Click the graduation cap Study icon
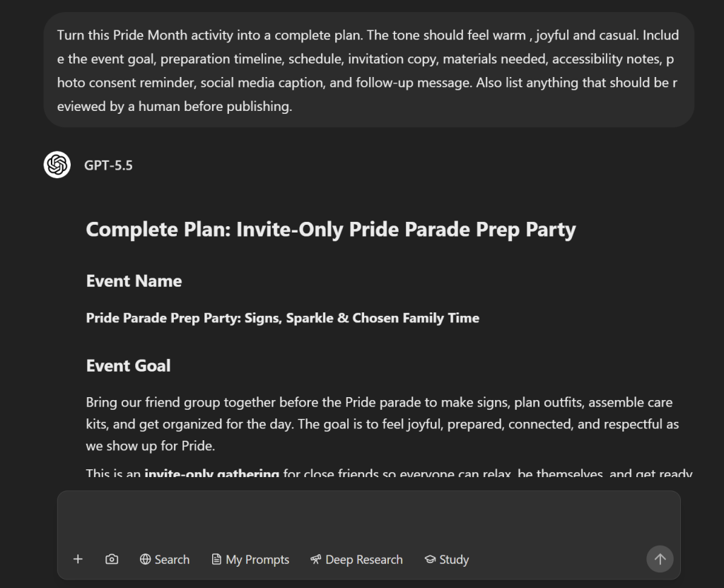The image size is (724, 588). 430,560
